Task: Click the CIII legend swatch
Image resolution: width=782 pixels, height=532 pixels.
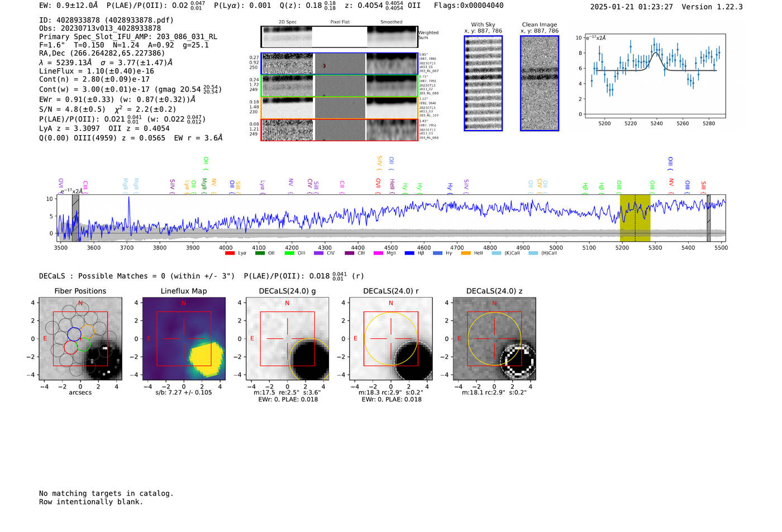Action: click(350, 253)
